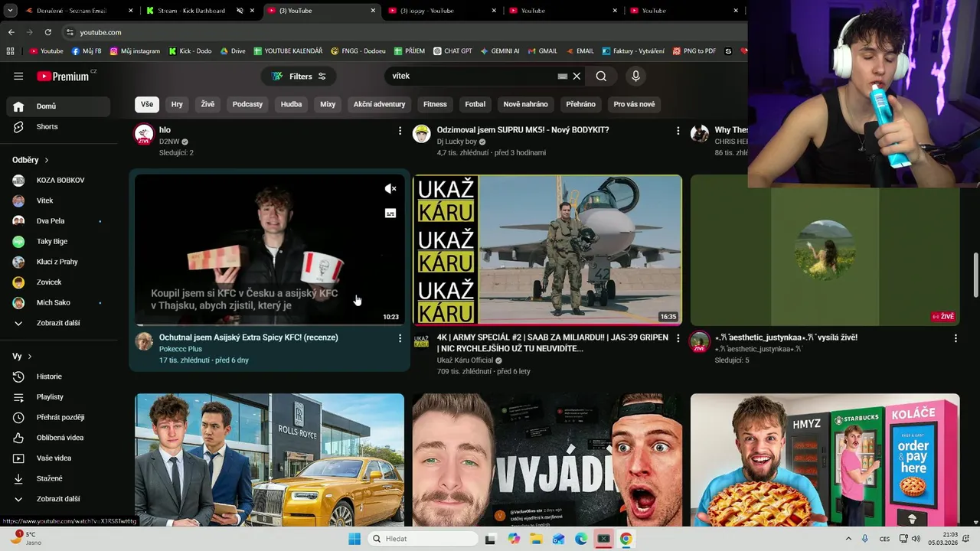The width and height of the screenshot is (980, 551).
Task: Select the 'Živě' filter chip
Action: 207,104
